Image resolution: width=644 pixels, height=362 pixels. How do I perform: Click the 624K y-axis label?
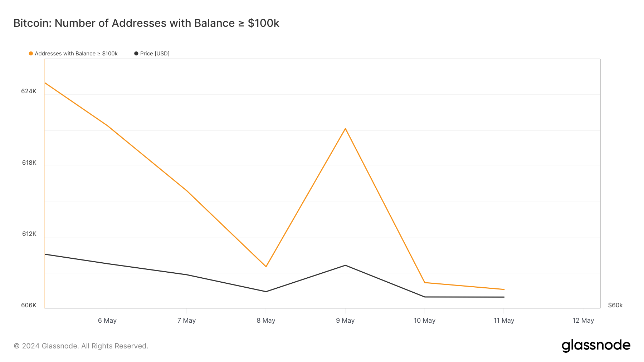[29, 91]
